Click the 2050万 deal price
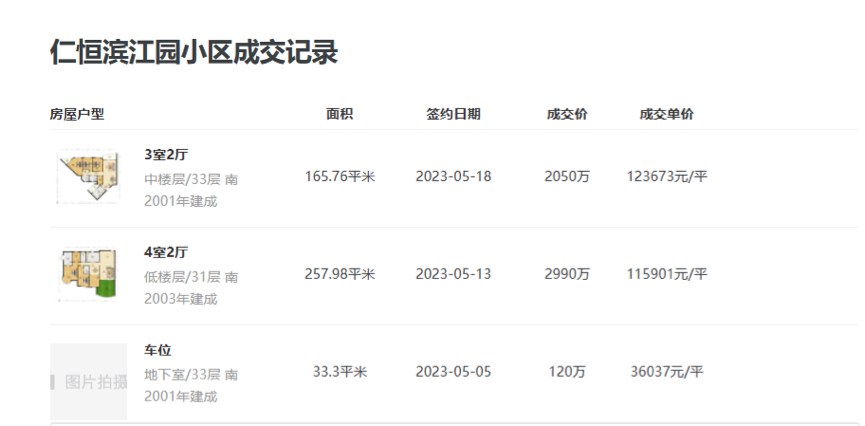Viewport: 865px width, 426px height. click(567, 177)
